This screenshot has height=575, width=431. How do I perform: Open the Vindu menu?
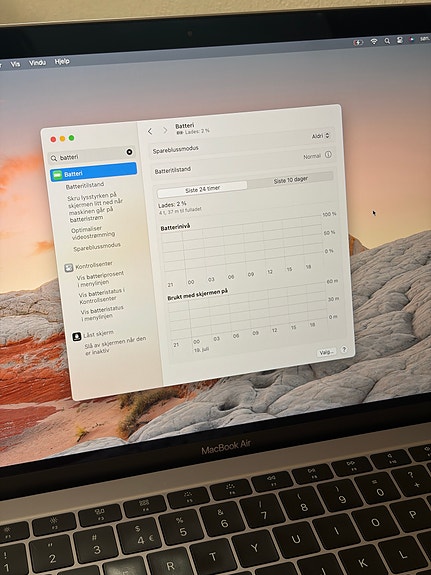[x=37, y=63]
